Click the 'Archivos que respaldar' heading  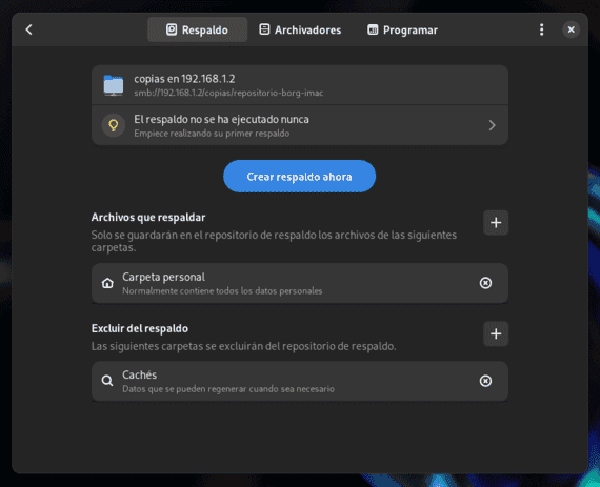[x=148, y=217]
